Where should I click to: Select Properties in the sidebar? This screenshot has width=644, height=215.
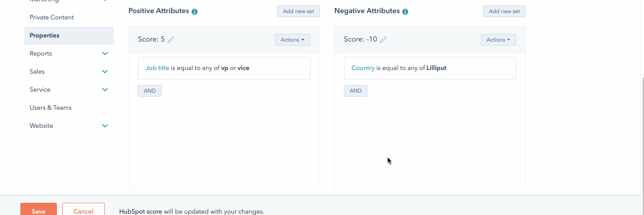[x=44, y=35]
